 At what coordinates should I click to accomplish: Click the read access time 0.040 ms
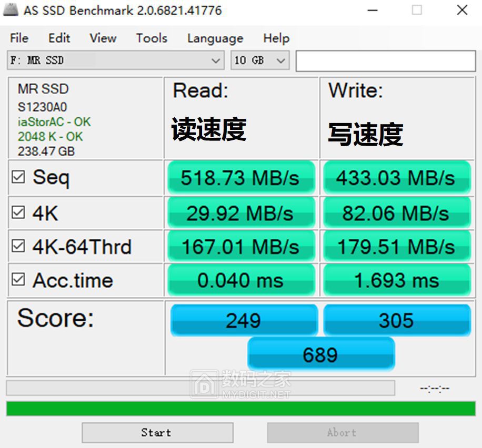242,280
